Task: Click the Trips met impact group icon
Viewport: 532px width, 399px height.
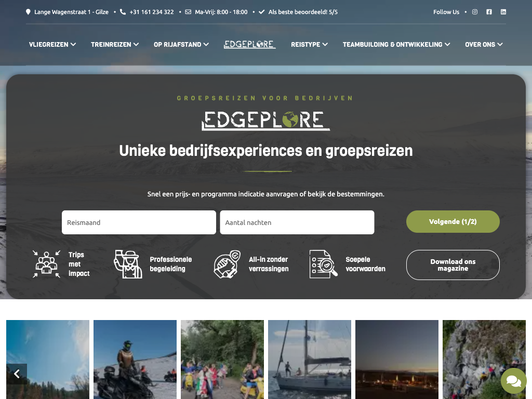Action: [46, 264]
